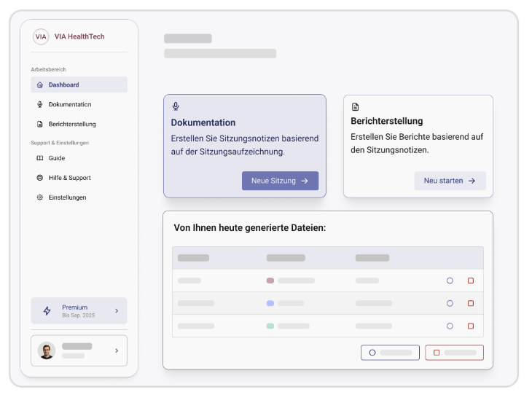532x400 pixels.
Task: Click microphone icon in Dokumentation card
Action: (176, 106)
